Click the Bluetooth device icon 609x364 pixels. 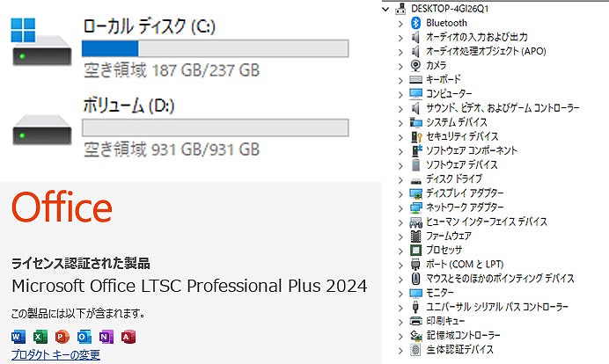(x=416, y=23)
